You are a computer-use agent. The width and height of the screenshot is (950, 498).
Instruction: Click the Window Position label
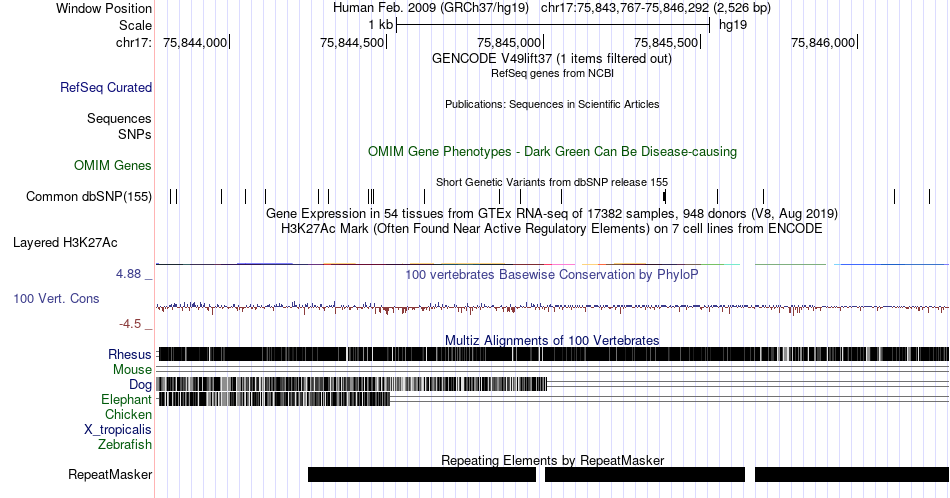(x=104, y=8)
